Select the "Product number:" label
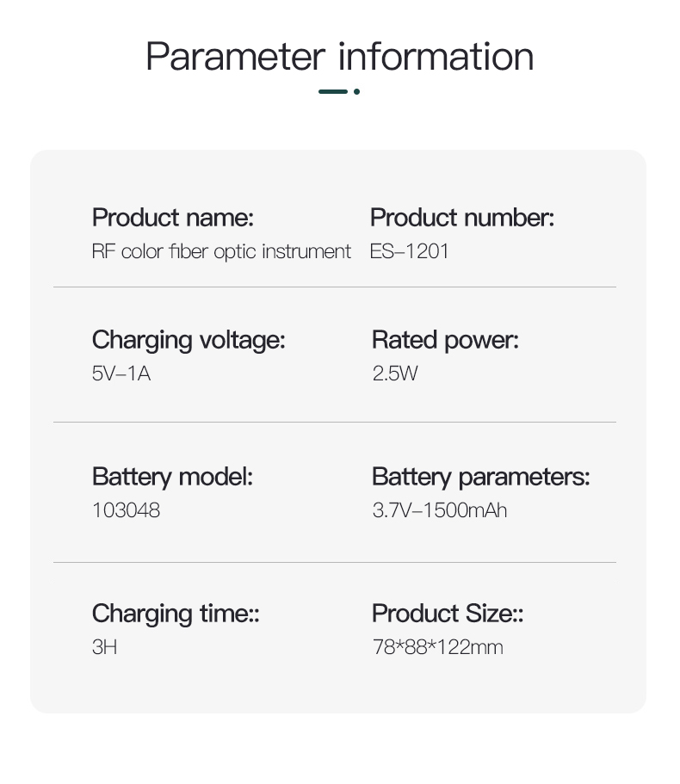The width and height of the screenshot is (680, 784). point(462,218)
